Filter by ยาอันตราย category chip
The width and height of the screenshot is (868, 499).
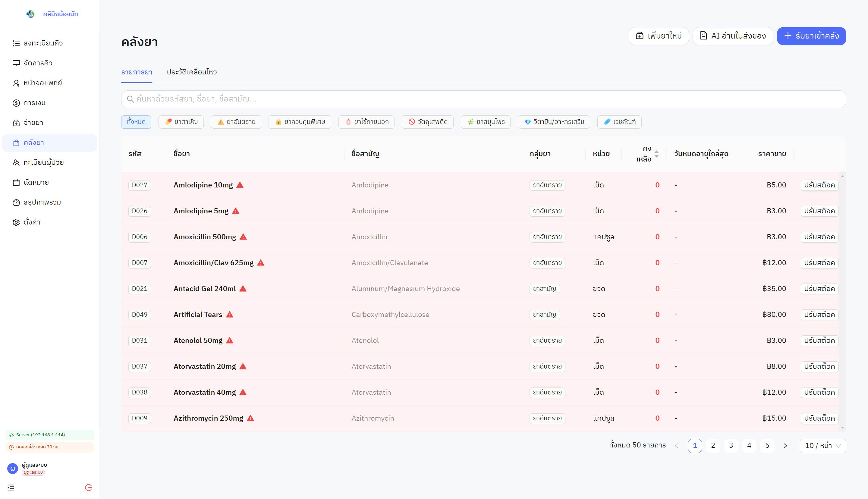pos(236,122)
